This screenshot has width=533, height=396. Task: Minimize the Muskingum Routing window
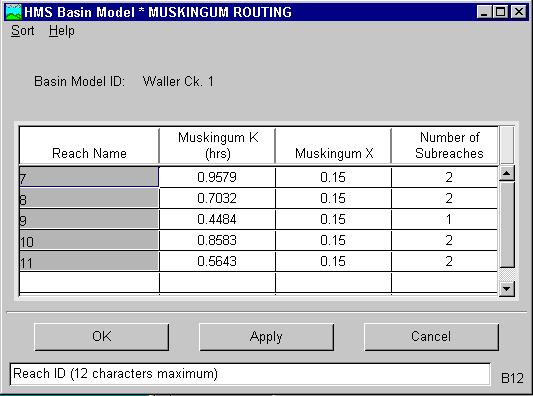click(484, 12)
